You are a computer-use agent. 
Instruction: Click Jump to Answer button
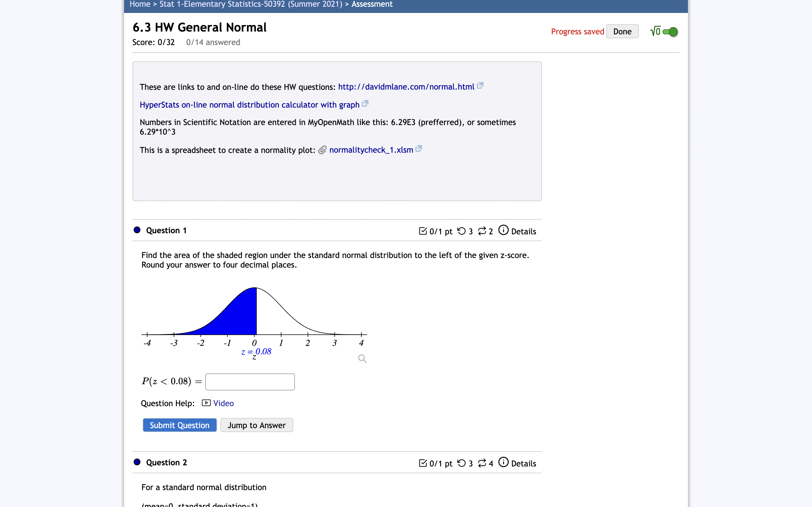pyautogui.click(x=257, y=425)
